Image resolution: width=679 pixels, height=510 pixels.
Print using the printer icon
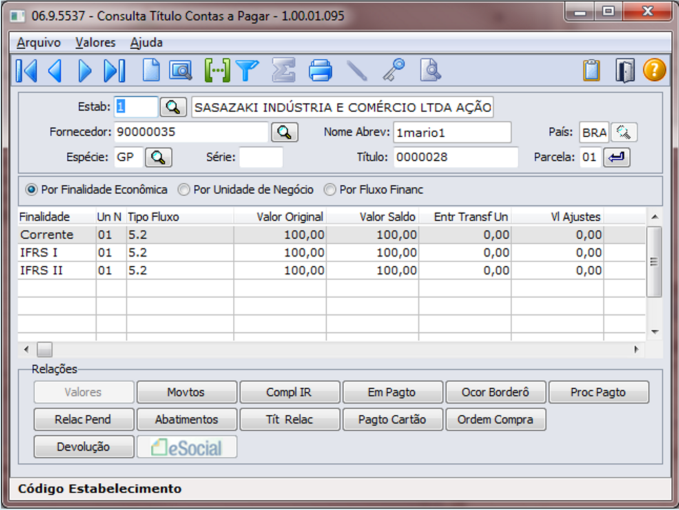pos(320,70)
